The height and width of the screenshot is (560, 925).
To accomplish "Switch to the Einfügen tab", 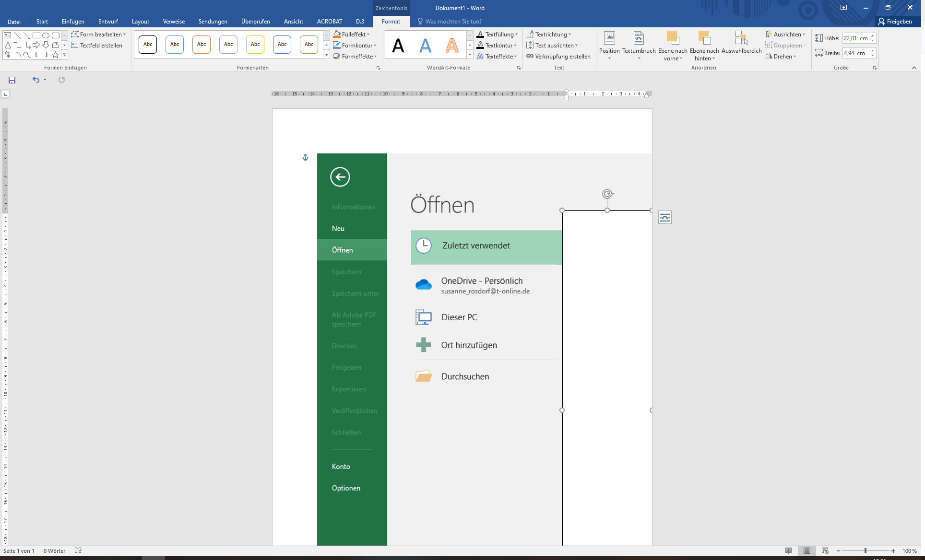I will coord(73,22).
